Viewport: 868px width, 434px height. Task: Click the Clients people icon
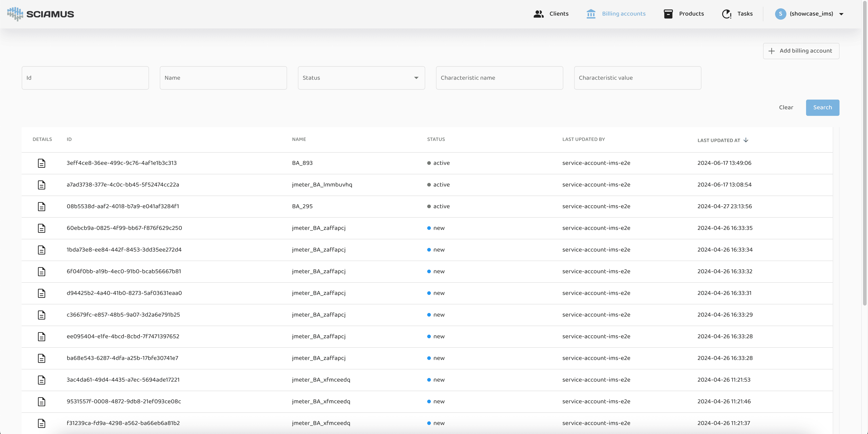(x=538, y=14)
